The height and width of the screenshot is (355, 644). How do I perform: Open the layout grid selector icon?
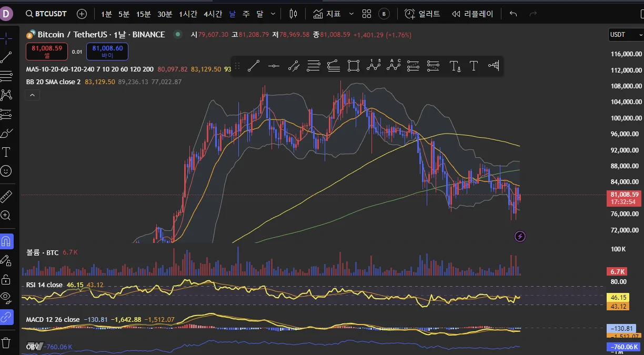367,14
